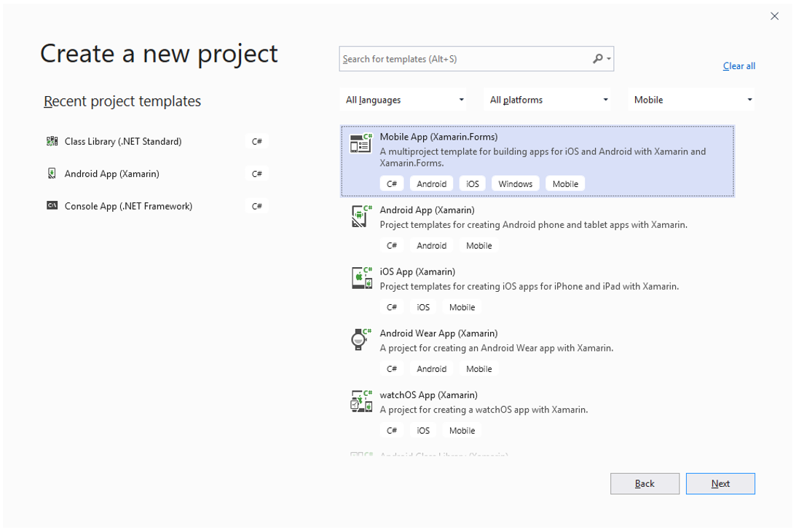Screen dimensions: 796x532
Task: Click the Recent project templates heading
Action: [x=122, y=101]
